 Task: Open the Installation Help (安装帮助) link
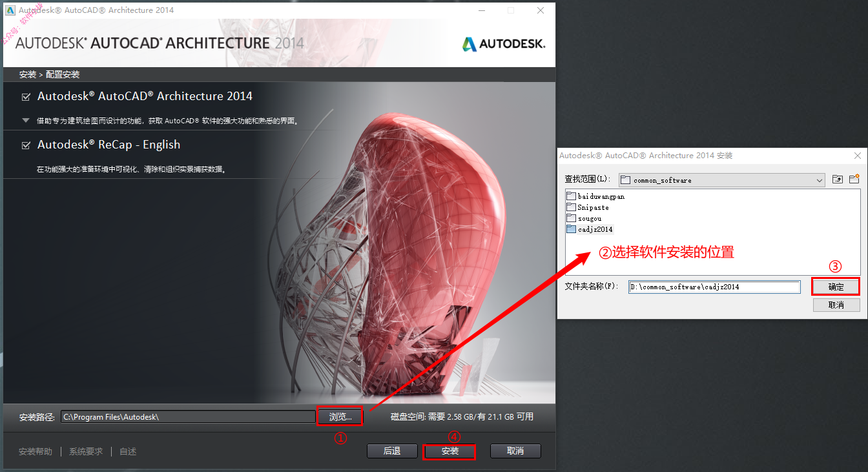click(36, 451)
